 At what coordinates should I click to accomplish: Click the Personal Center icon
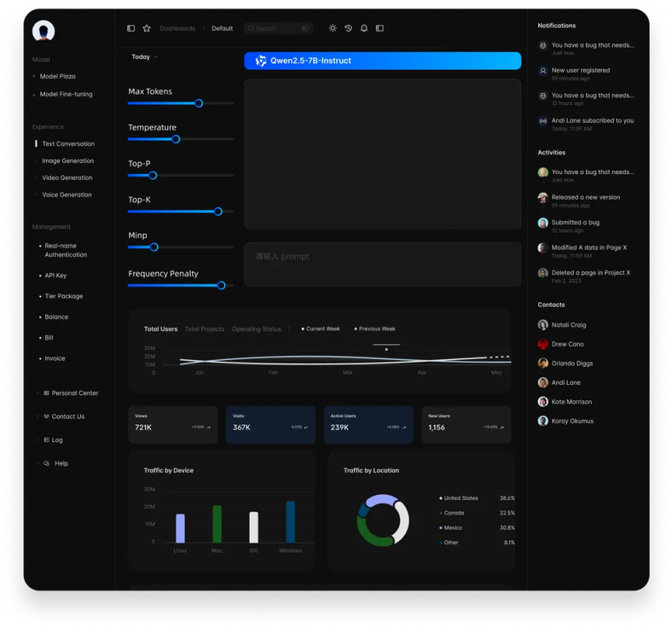(47, 392)
